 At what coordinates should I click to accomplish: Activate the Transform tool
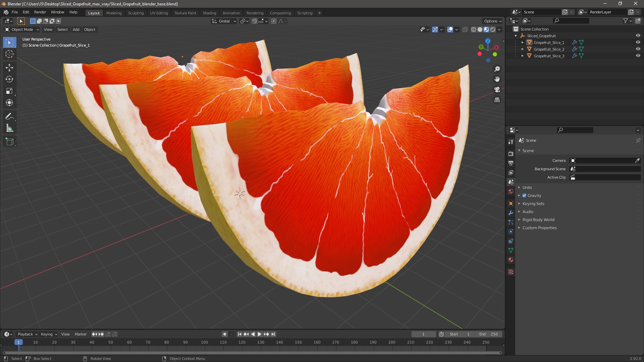(x=9, y=103)
